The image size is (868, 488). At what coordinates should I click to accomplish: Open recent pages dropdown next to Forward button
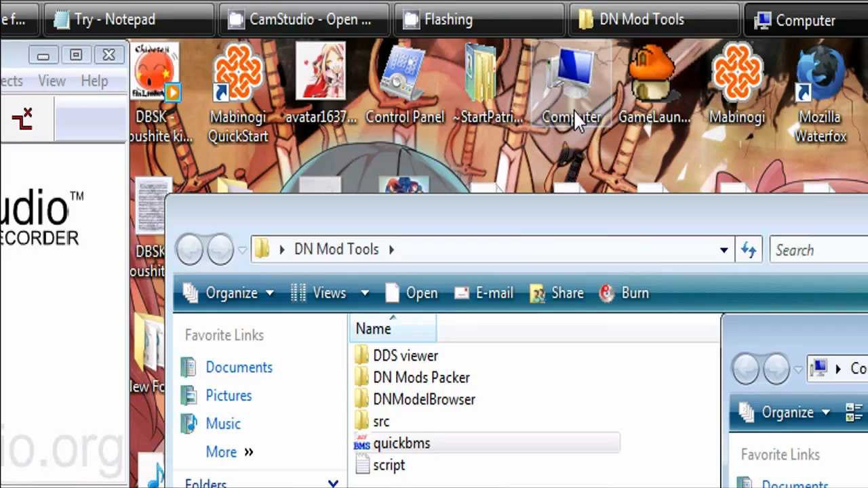coord(242,251)
